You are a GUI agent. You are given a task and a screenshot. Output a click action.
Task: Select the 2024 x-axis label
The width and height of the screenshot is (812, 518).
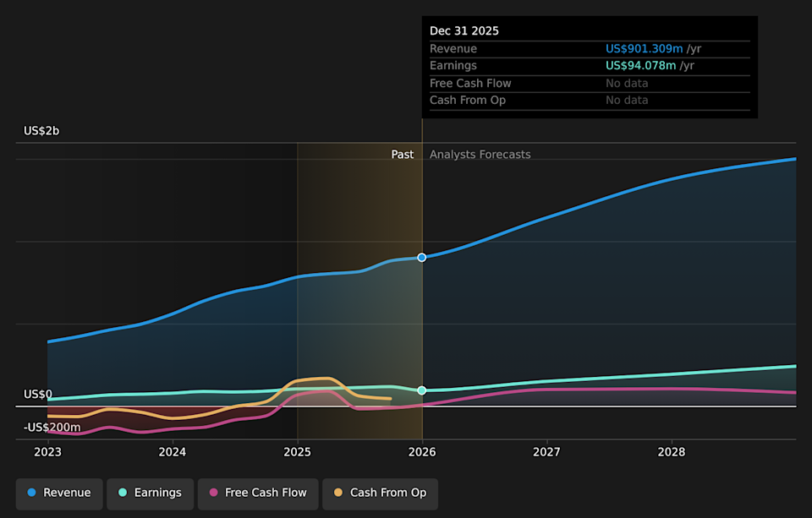173,452
